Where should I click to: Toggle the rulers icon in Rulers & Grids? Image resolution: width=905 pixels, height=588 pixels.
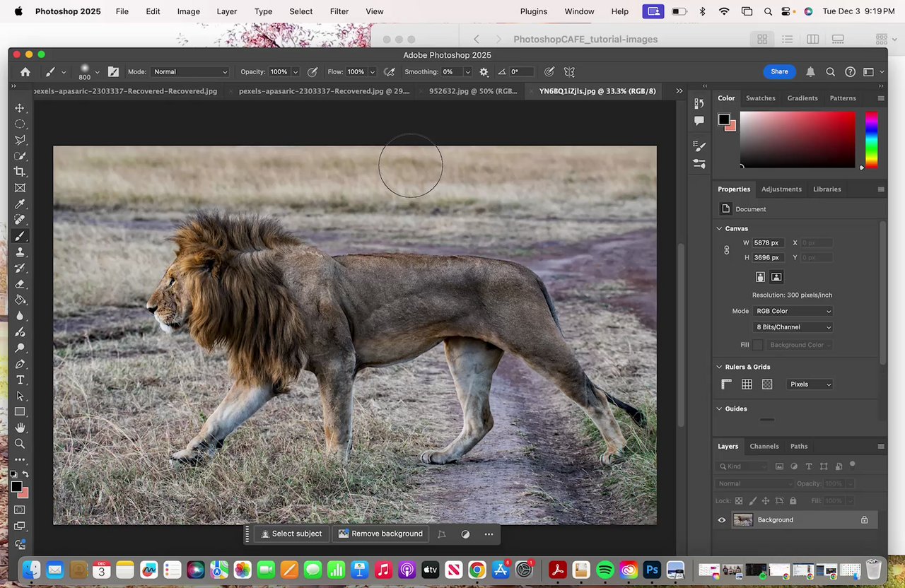click(x=726, y=384)
